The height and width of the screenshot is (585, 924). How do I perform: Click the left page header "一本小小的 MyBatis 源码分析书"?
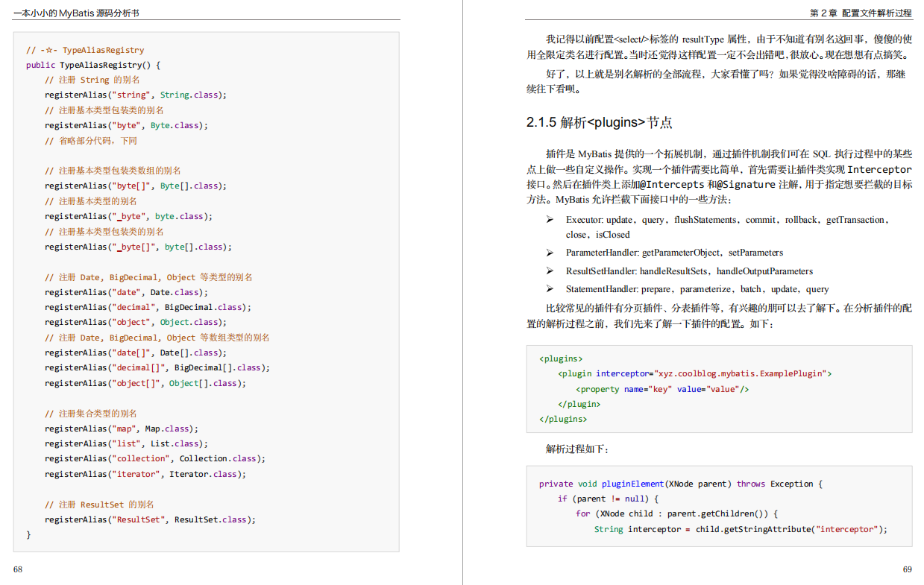75,13
